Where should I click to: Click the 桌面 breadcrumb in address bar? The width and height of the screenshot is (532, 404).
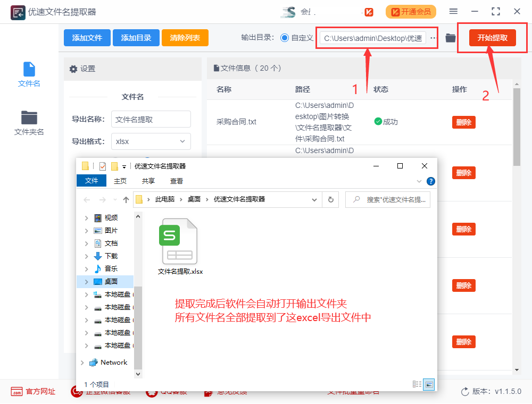[194, 199]
